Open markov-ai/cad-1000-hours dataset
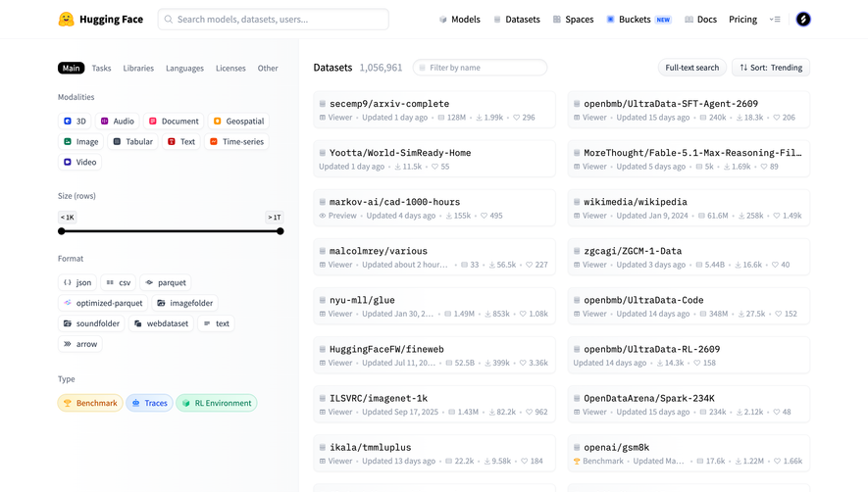Image resolution: width=868 pixels, height=492 pixels. tap(434, 208)
